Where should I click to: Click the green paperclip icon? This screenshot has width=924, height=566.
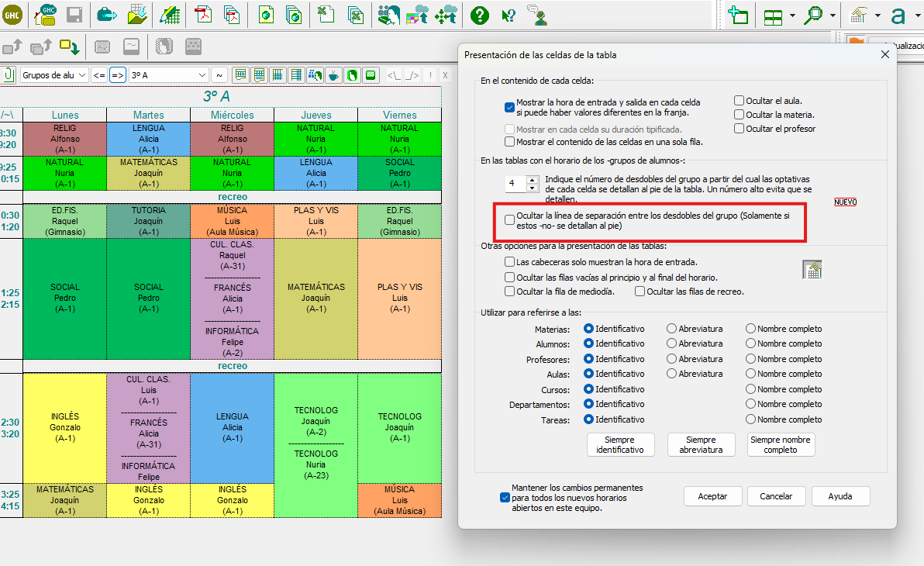coord(9,75)
